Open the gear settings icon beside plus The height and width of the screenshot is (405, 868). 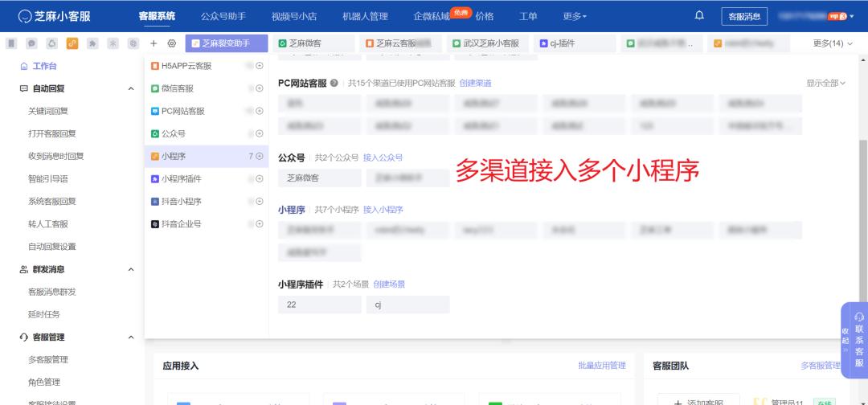(172, 43)
